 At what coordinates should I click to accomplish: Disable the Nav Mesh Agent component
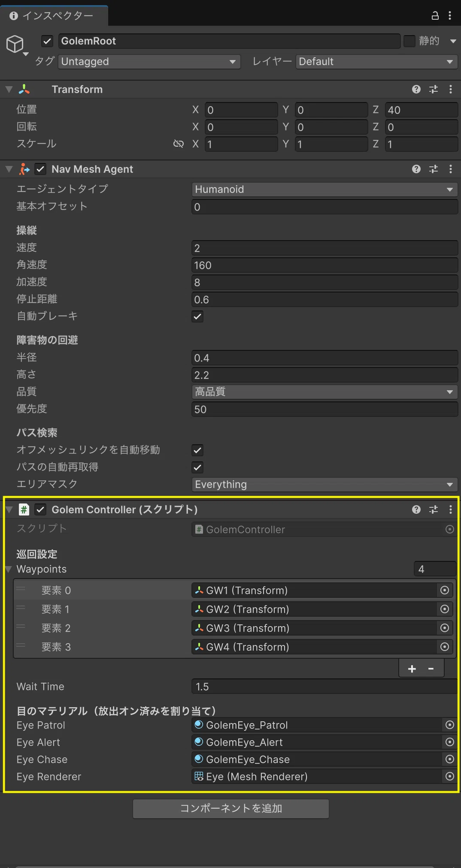click(40, 169)
